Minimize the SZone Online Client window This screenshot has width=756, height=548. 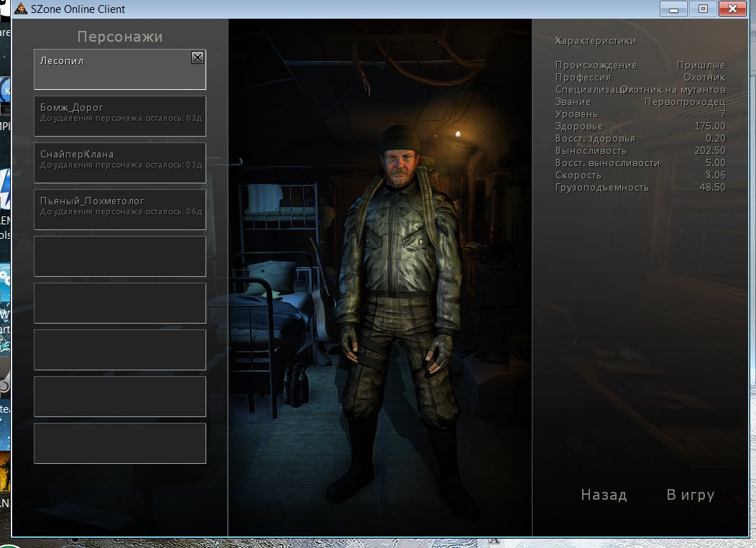click(x=673, y=9)
